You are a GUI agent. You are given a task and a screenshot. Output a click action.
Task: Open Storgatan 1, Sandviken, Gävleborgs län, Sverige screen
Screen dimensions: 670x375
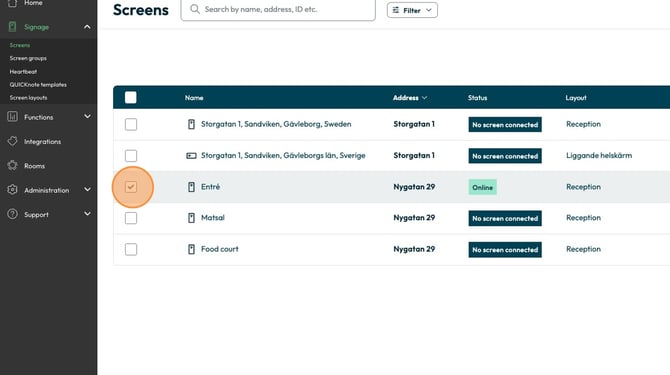pos(283,155)
